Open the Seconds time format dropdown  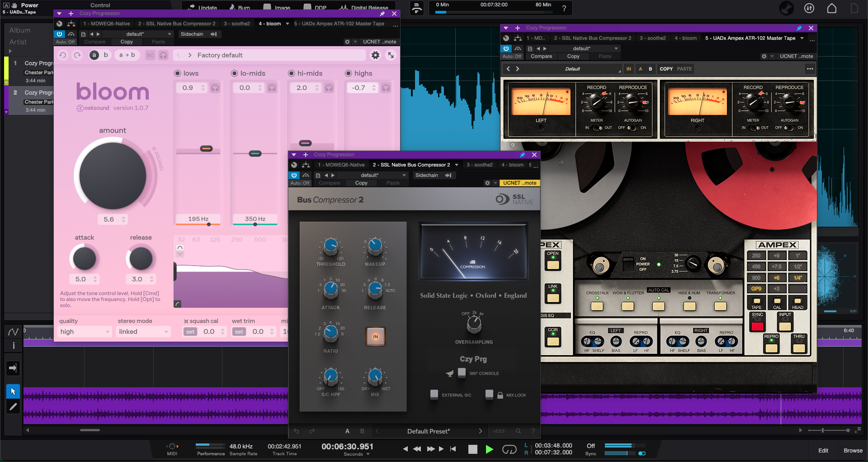point(357,454)
